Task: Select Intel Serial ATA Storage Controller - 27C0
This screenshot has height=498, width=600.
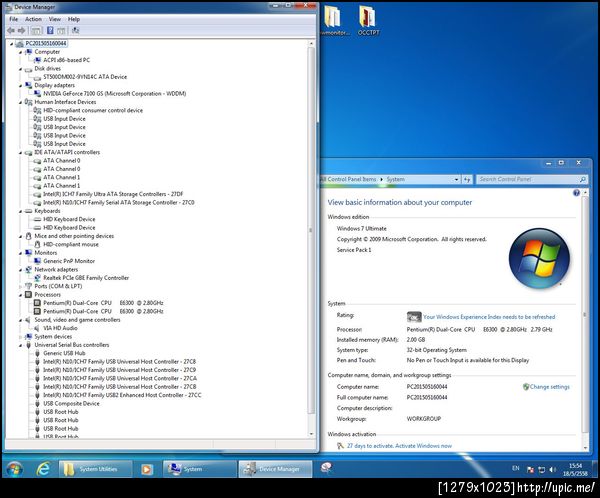Action: point(119,202)
